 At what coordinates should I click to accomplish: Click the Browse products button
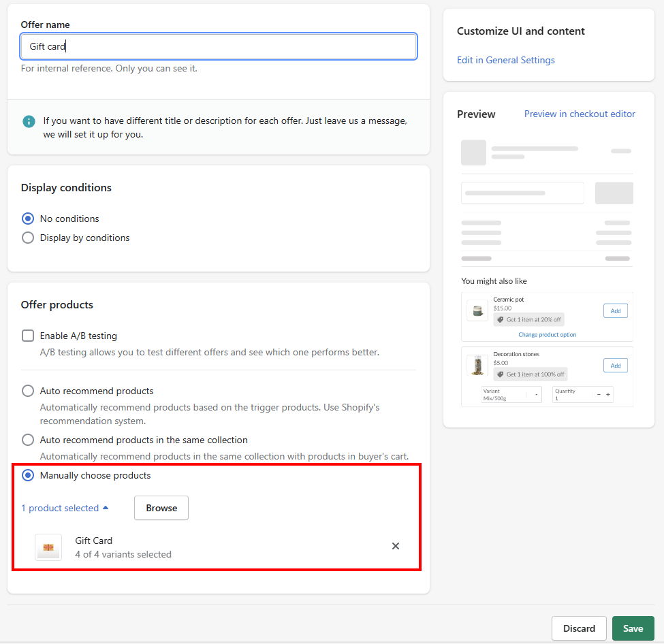pos(161,508)
